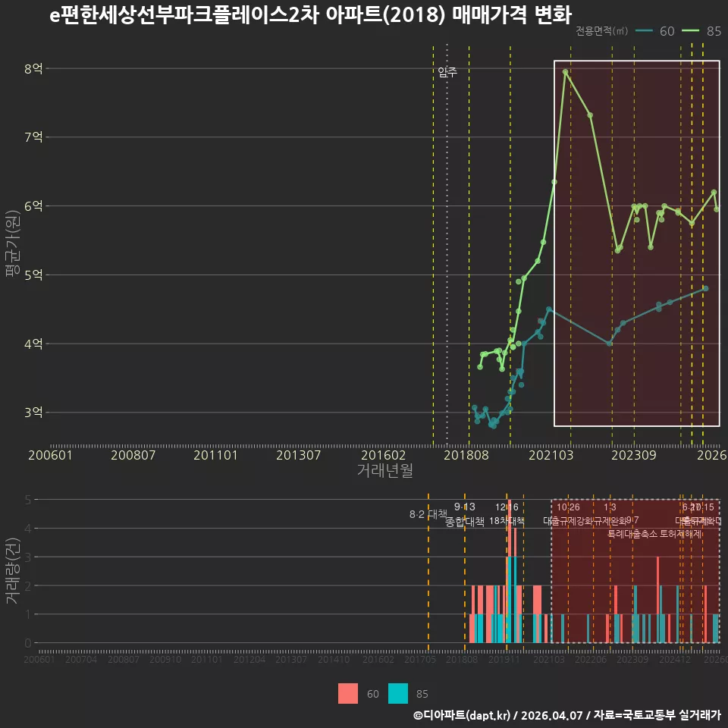Click the 4억 y-axis label

click(x=33, y=344)
